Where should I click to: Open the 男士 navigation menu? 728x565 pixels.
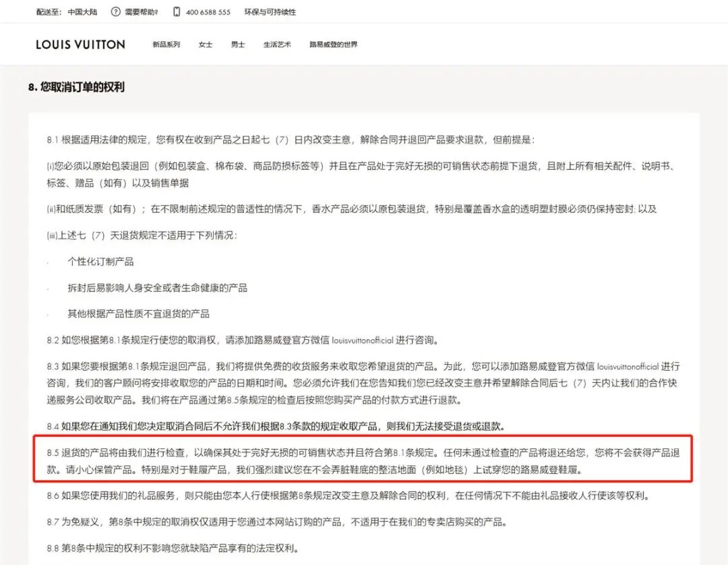click(x=237, y=44)
